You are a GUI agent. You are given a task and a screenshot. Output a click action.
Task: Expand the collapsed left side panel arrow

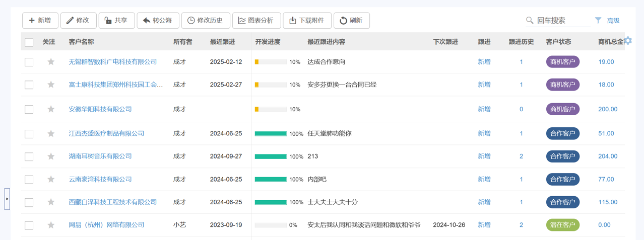[7, 199]
